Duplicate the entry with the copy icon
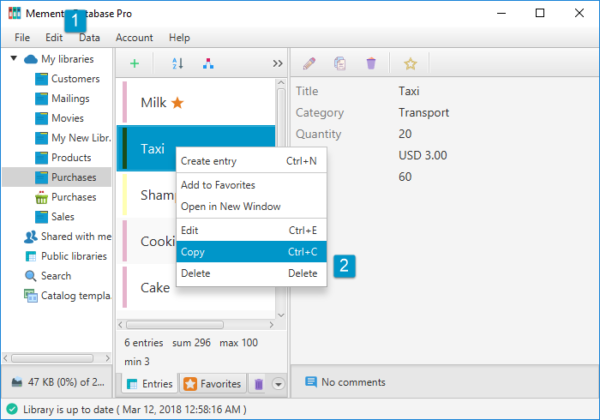This screenshot has width=600, height=420. point(340,63)
